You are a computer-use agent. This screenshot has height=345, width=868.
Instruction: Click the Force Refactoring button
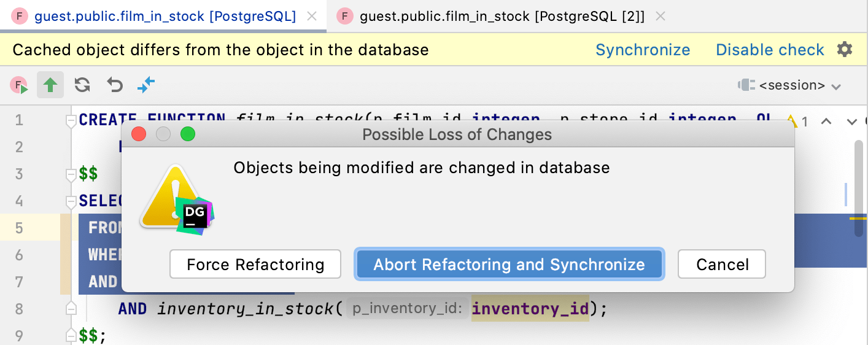[x=255, y=265]
